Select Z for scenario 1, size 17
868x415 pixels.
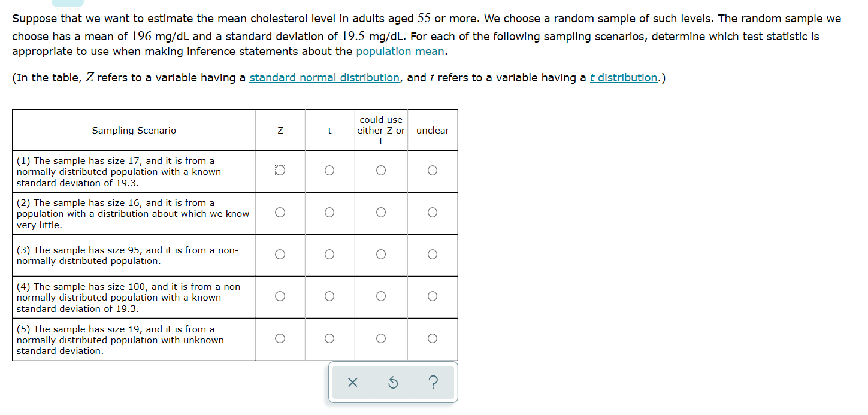pos(279,171)
